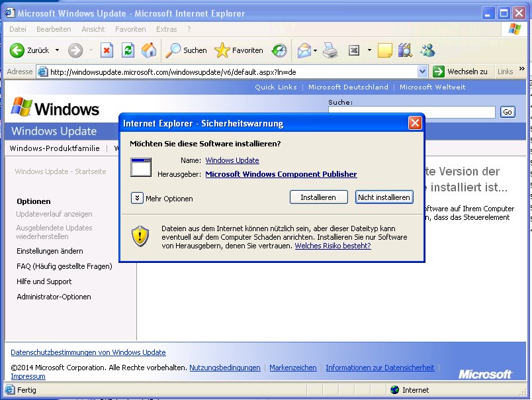Open the Microsoft Deutschland link
Image resolution: width=532 pixels, height=400 pixels.
tap(348, 87)
